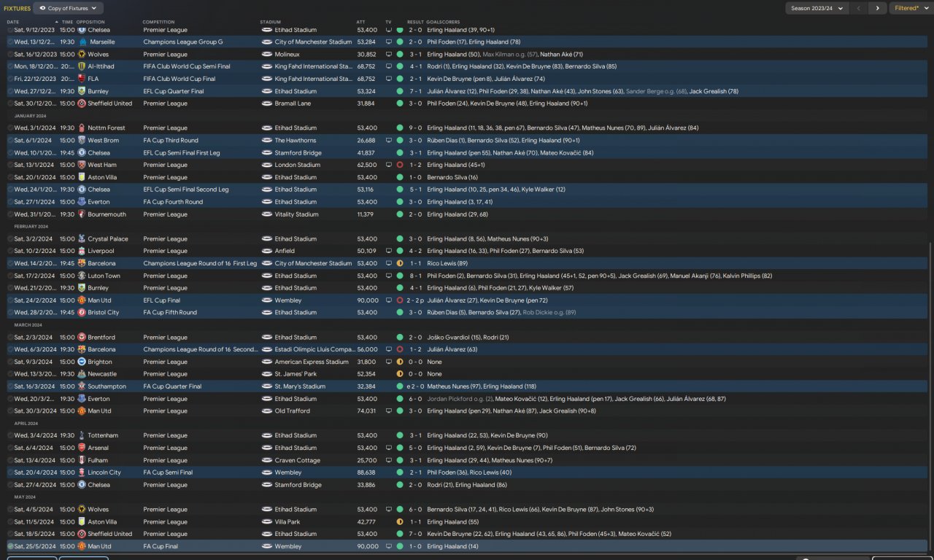Click the attendance 74,031 at Old Trafford
Image resolution: width=934 pixels, height=560 pixels.
367,411
